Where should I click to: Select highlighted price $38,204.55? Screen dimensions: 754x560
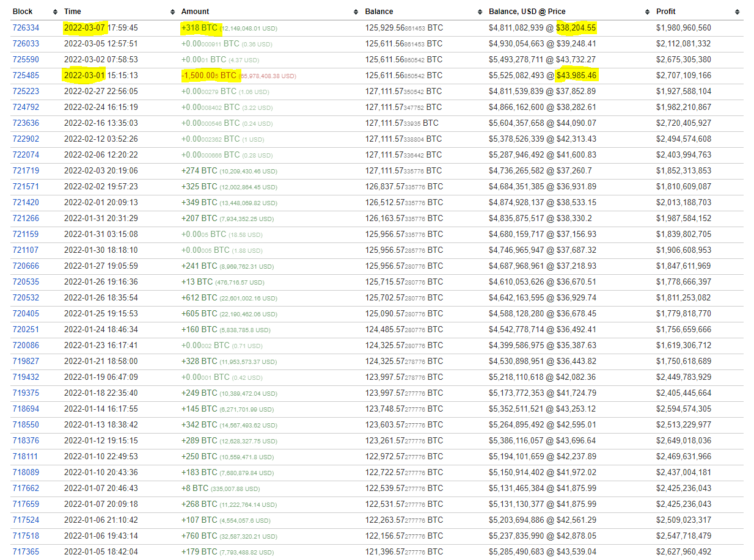(576, 28)
